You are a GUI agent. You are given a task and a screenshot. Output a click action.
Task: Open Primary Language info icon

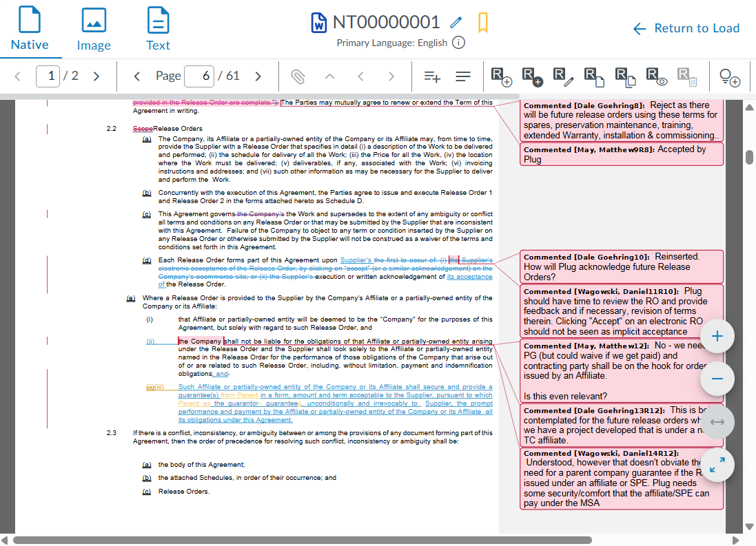(458, 43)
